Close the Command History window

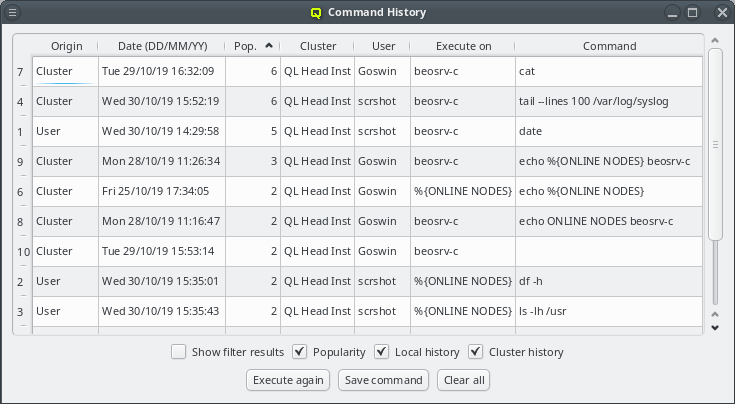pyautogui.click(x=722, y=12)
